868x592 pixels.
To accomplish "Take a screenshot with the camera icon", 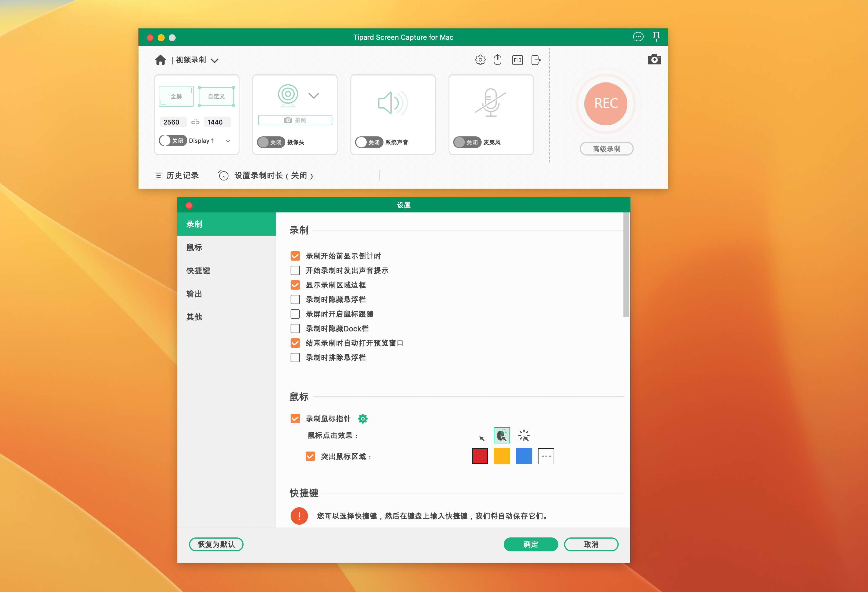I will [654, 60].
